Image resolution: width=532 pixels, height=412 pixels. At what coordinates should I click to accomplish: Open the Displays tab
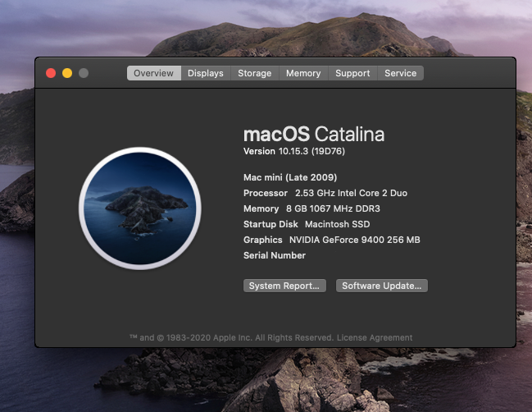click(206, 73)
